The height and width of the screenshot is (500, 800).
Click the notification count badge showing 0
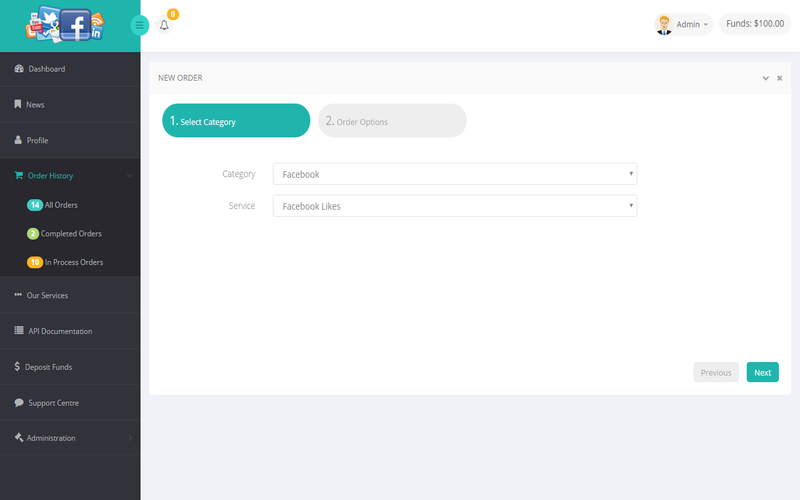(x=173, y=14)
